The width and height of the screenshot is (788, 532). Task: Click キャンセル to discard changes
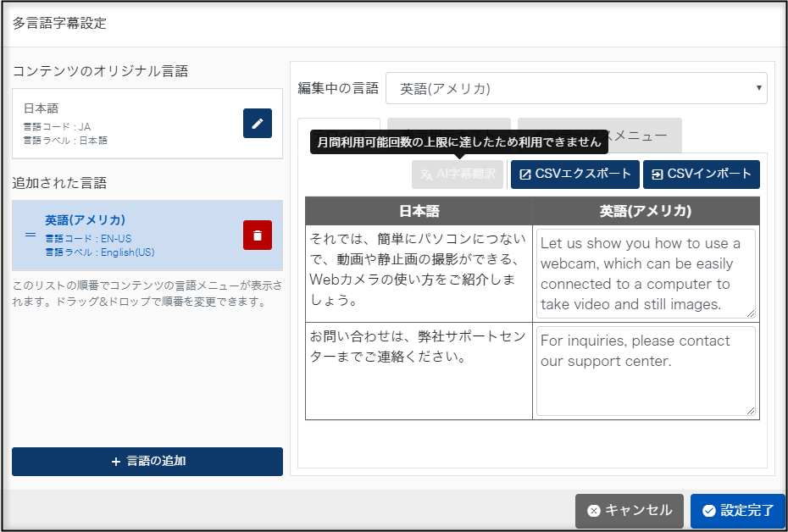point(630,511)
